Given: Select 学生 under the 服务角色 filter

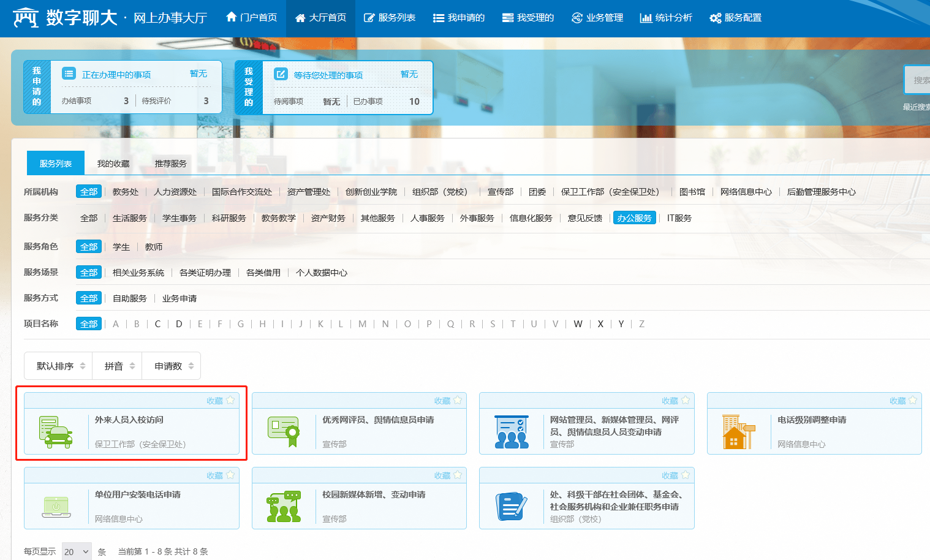Looking at the screenshot, I should coord(121,247).
